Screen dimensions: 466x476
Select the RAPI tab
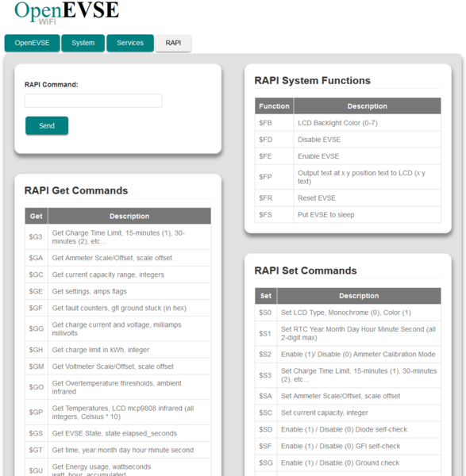[173, 43]
